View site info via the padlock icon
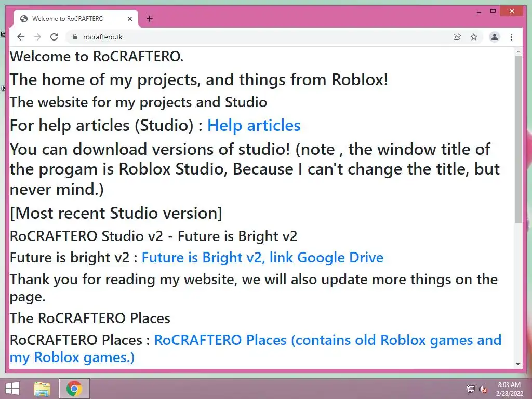This screenshot has height=399, width=532. [75, 37]
